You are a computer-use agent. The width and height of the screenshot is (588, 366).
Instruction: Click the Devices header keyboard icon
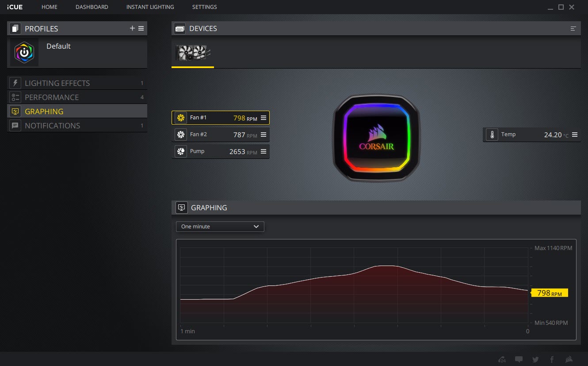180,29
